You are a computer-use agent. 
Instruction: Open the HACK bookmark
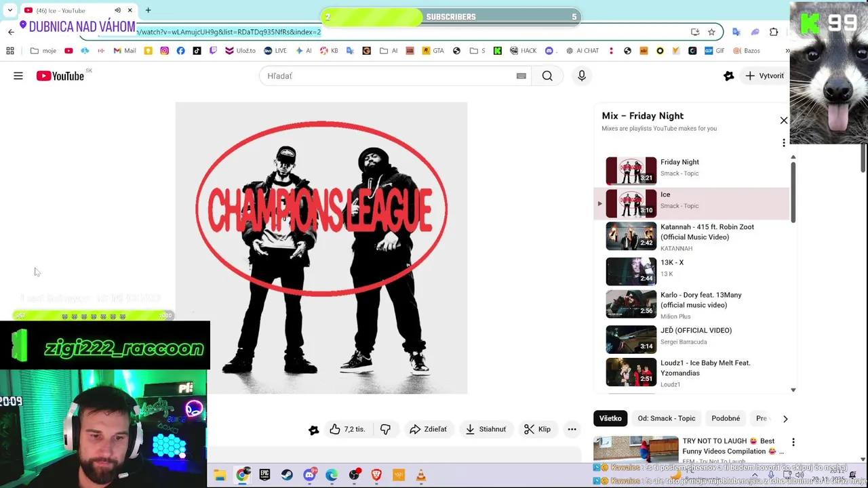[x=523, y=51]
